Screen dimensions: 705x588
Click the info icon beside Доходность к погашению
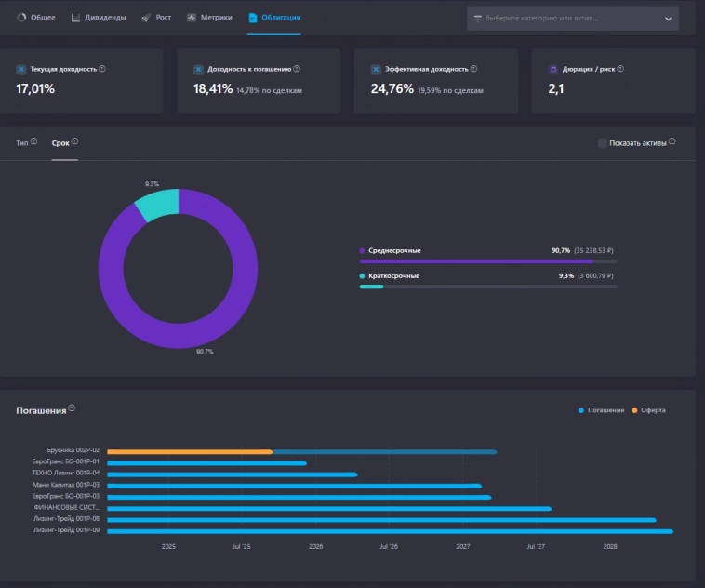(x=297, y=69)
